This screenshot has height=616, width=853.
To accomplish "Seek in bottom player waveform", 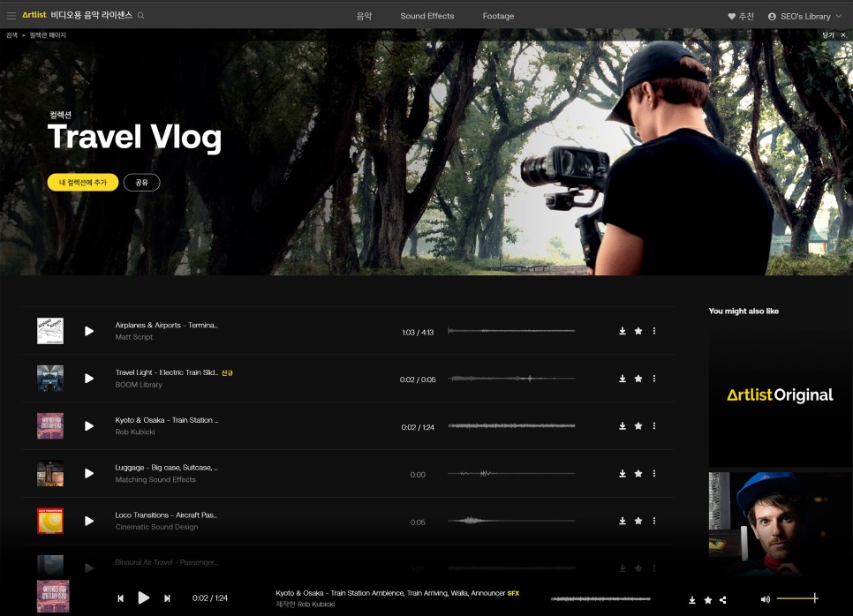I will click(x=600, y=599).
